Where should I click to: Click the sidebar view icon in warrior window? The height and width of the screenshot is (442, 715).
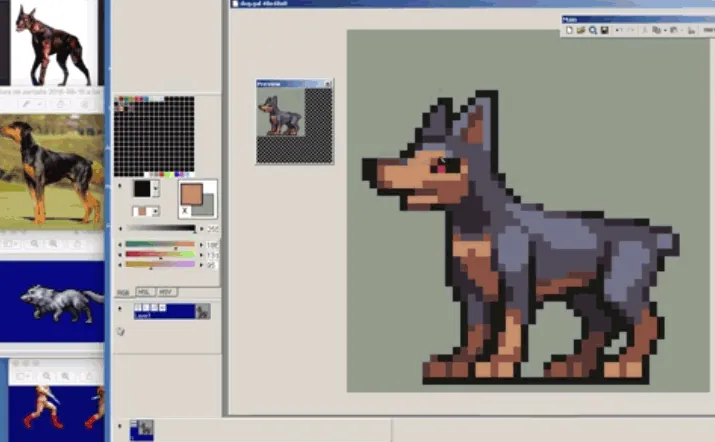pyautogui.click(x=21, y=376)
